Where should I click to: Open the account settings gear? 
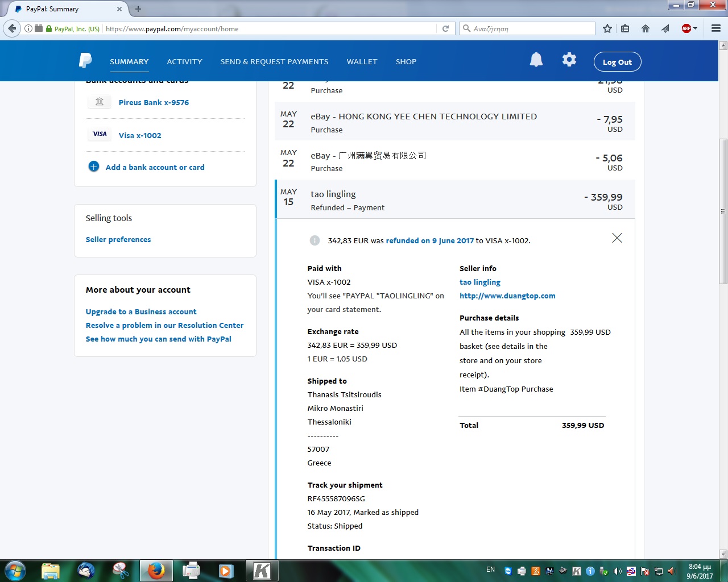(569, 60)
